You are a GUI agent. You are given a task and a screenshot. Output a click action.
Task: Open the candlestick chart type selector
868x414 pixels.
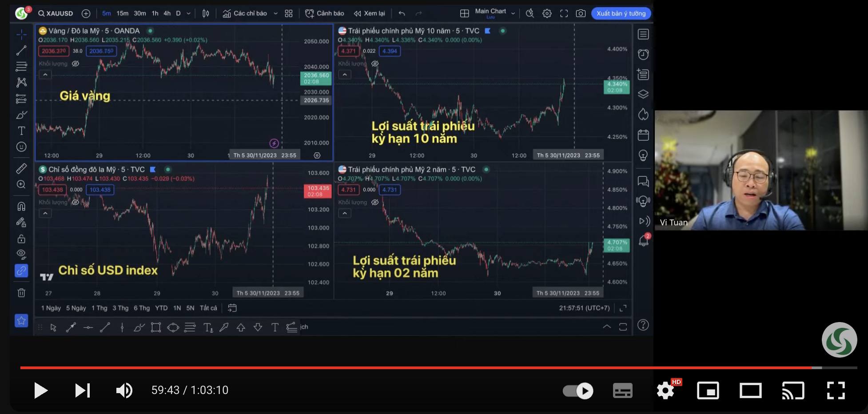[x=206, y=13]
